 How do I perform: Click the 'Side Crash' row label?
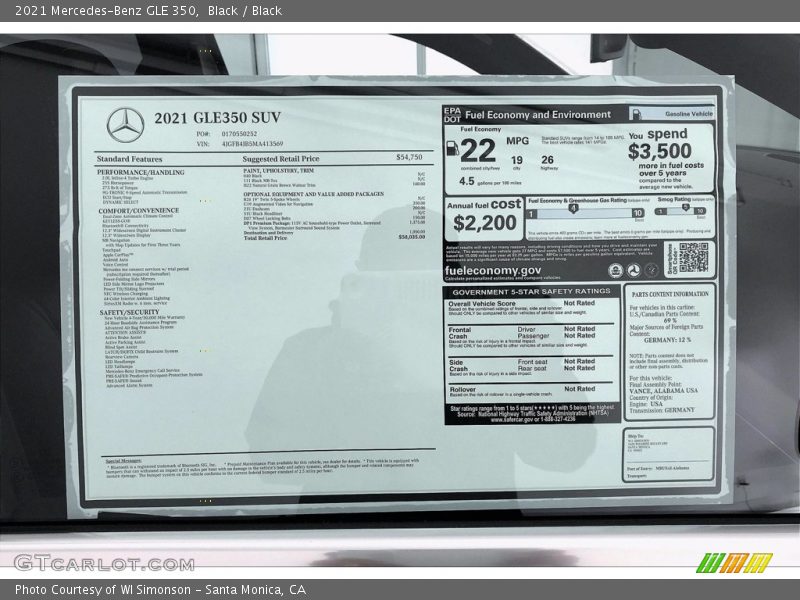tap(458, 365)
